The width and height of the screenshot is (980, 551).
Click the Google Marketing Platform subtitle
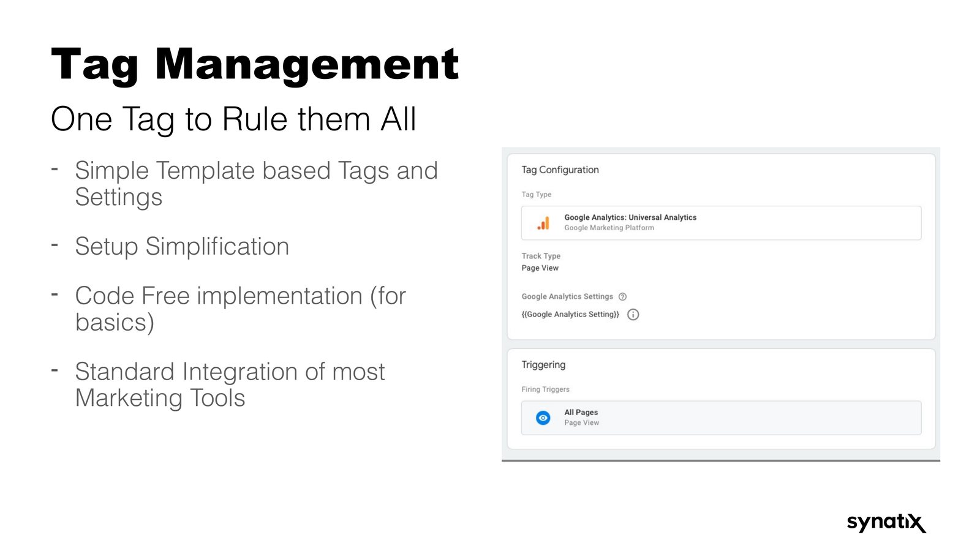(609, 228)
